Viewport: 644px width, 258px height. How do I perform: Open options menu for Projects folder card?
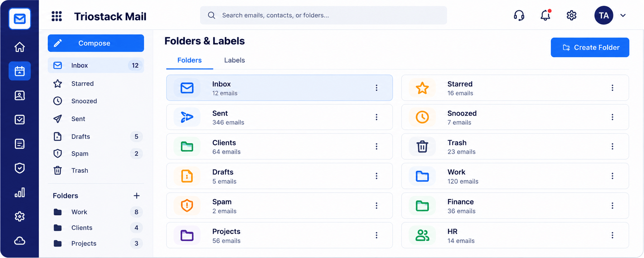(376, 235)
